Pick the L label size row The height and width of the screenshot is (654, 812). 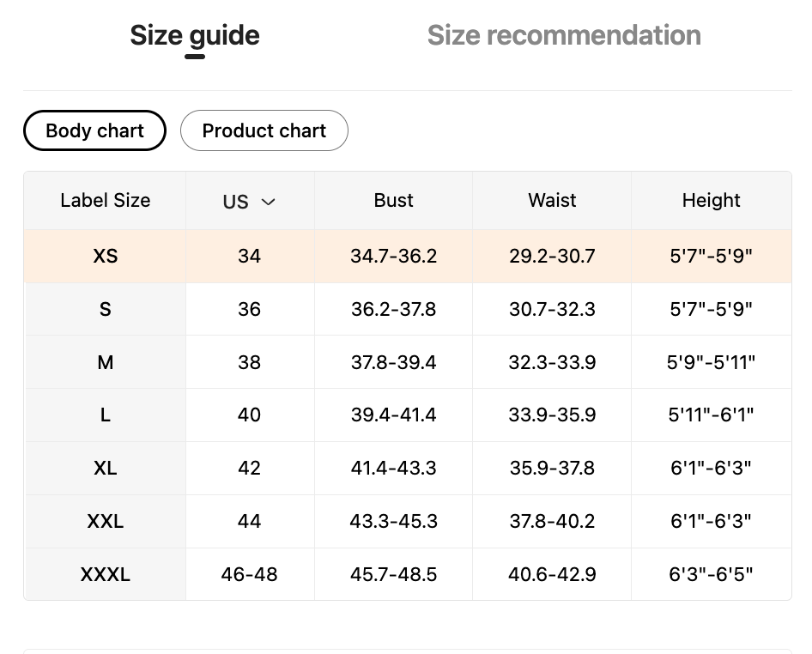(x=105, y=415)
